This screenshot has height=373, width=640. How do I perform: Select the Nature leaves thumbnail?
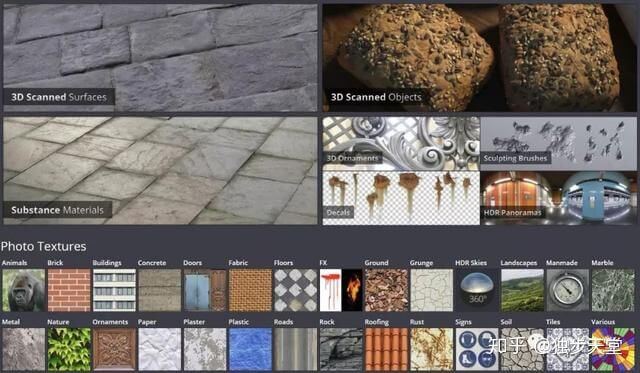pos(69,350)
